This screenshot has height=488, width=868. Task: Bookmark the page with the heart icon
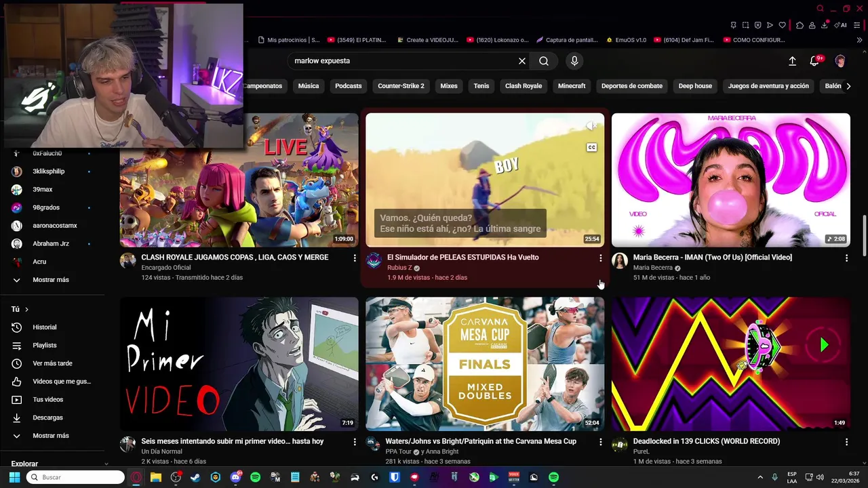point(782,25)
